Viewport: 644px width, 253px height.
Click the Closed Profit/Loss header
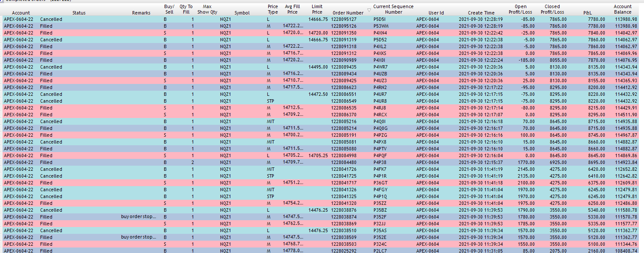(x=552, y=9)
